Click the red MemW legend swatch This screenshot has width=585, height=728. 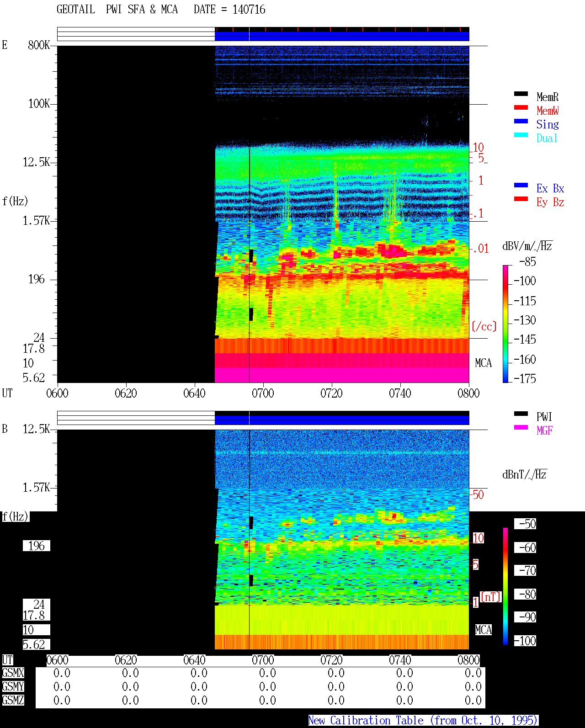[521, 107]
